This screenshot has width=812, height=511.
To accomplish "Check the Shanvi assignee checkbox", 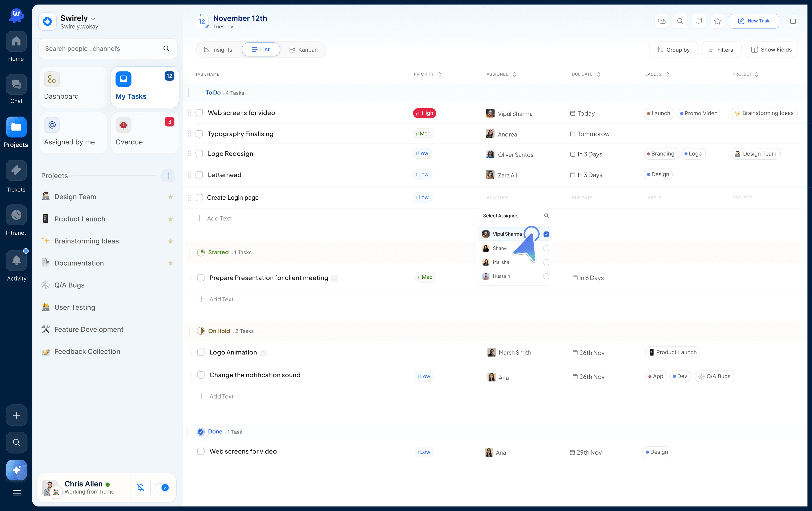I will tap(546, 248).
